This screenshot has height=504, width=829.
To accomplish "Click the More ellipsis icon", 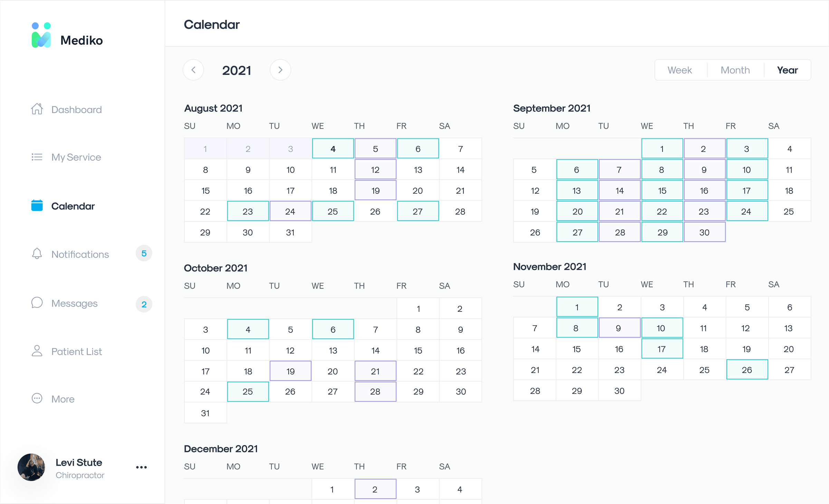I will click(37, 399).
